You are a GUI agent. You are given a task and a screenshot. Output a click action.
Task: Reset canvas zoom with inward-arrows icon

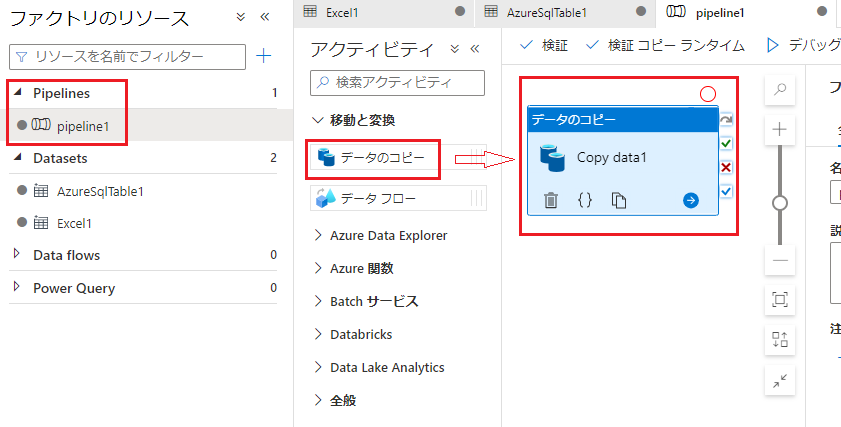click(x=780, y=381)
